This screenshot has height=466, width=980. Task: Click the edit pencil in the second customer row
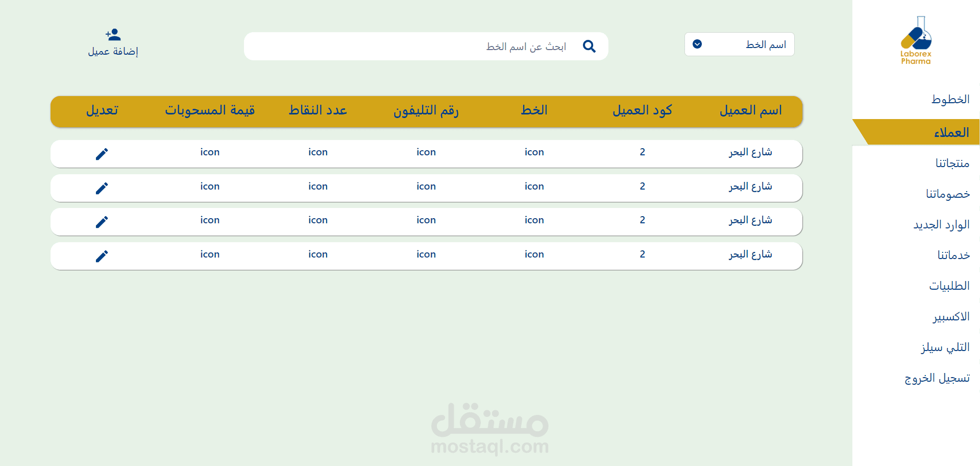point(102,188)
